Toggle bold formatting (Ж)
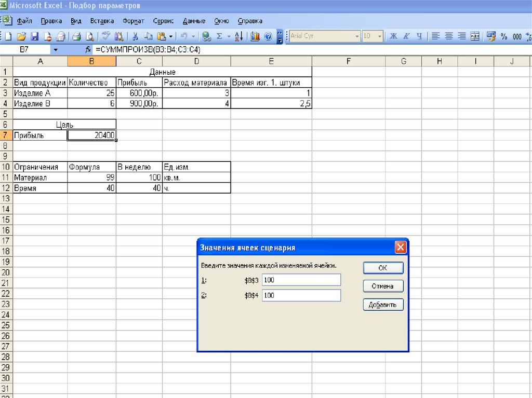This screenshot has width=532, height=398. coord(393,36)
